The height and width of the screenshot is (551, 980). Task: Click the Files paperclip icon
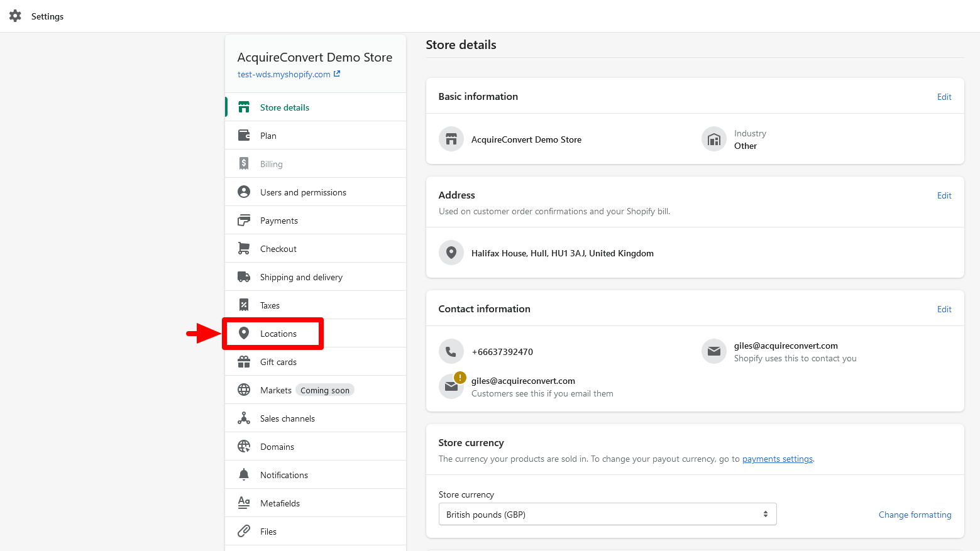pos(244,532)
